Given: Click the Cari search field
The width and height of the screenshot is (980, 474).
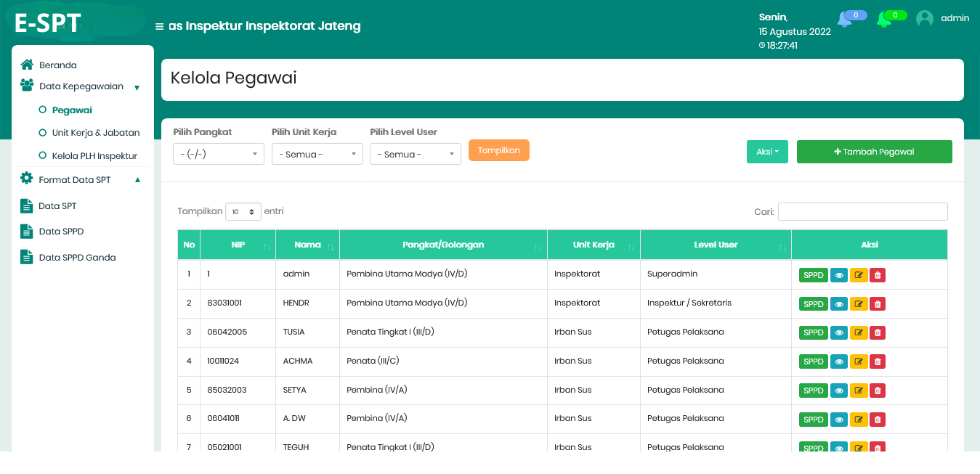Looking at the screenshot, I should [862, 211].
